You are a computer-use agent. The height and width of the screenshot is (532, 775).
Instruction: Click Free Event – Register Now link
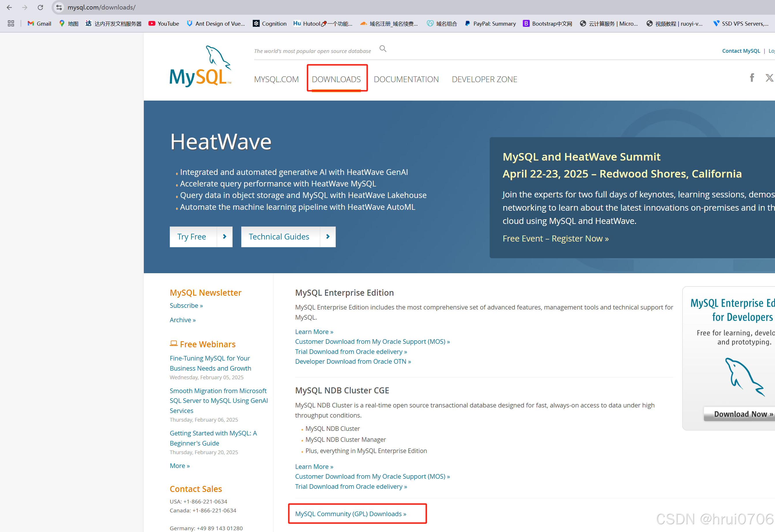coord(556,239)
